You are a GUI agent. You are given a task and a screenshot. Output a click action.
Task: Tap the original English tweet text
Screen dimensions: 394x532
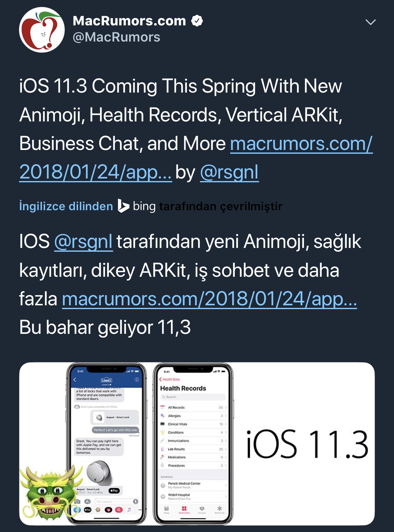tap(196, 129)
